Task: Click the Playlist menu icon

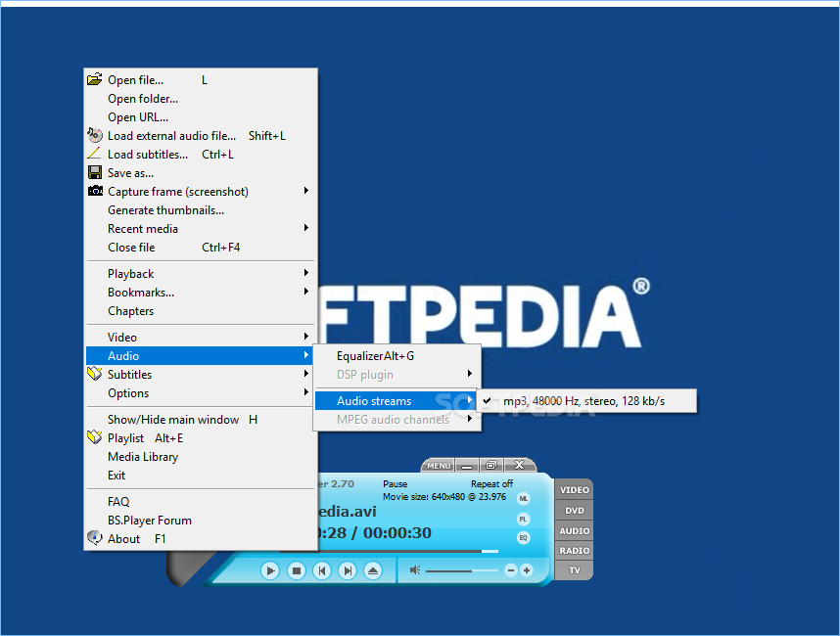Action: 95,437
